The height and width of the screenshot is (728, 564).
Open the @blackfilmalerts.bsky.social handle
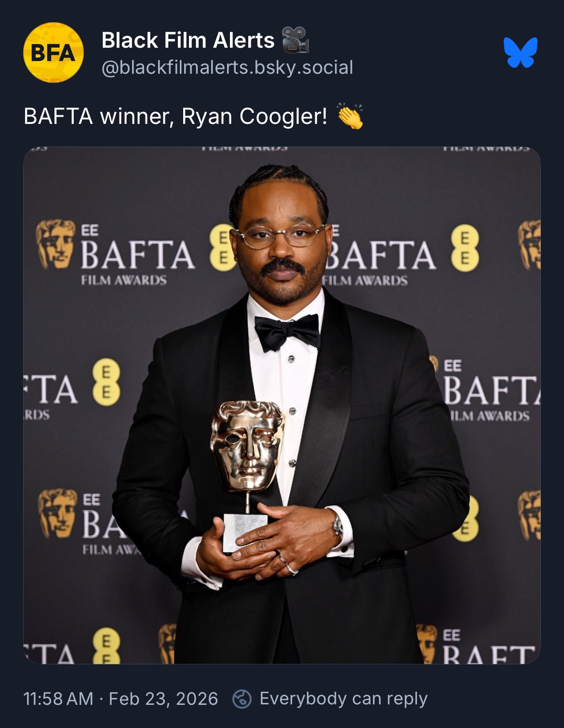pos(228,67)
